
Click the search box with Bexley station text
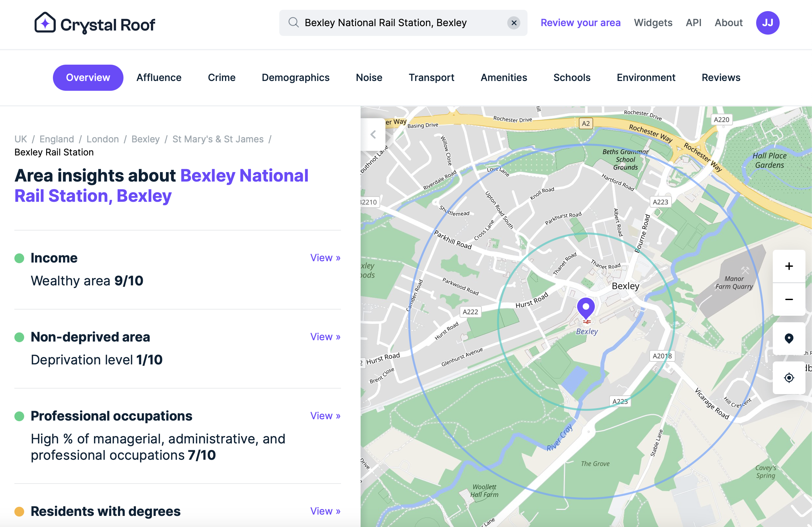403,23
